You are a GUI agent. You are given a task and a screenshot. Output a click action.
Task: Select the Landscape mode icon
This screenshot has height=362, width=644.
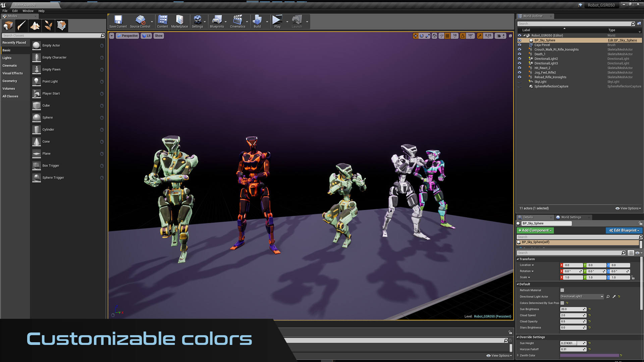click(x=35, y=25)
